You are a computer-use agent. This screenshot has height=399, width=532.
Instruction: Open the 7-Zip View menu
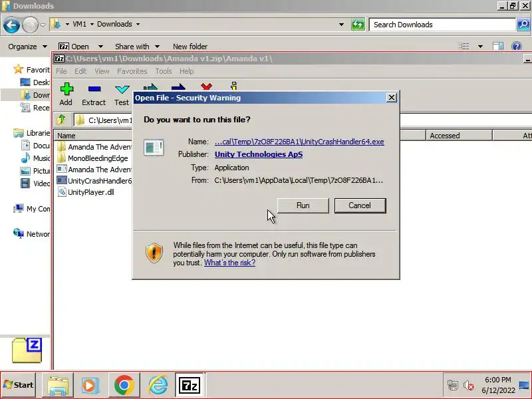point(102,71)
